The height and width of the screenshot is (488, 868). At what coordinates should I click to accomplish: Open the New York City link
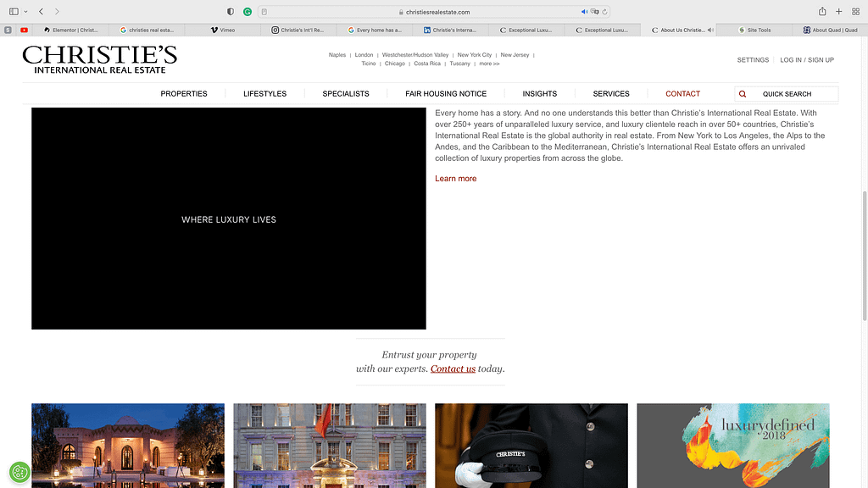475,55
